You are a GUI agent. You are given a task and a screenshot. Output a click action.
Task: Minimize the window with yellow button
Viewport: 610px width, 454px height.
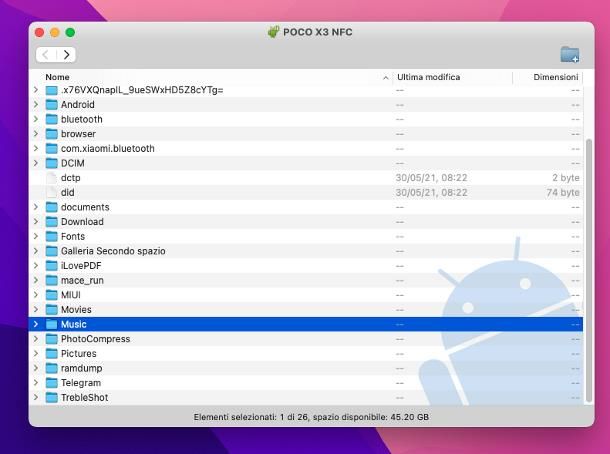pos(55,32)
